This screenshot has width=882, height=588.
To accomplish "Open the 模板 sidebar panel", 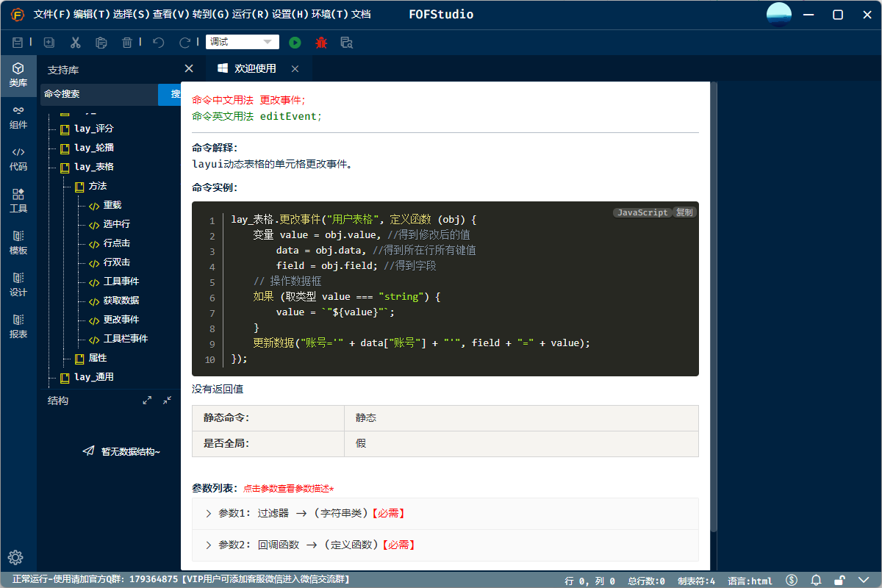I will coord(18,243).
